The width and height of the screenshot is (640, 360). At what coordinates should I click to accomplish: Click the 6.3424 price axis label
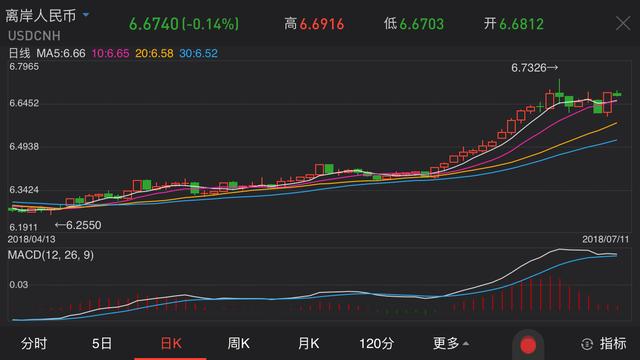[24, 190]
